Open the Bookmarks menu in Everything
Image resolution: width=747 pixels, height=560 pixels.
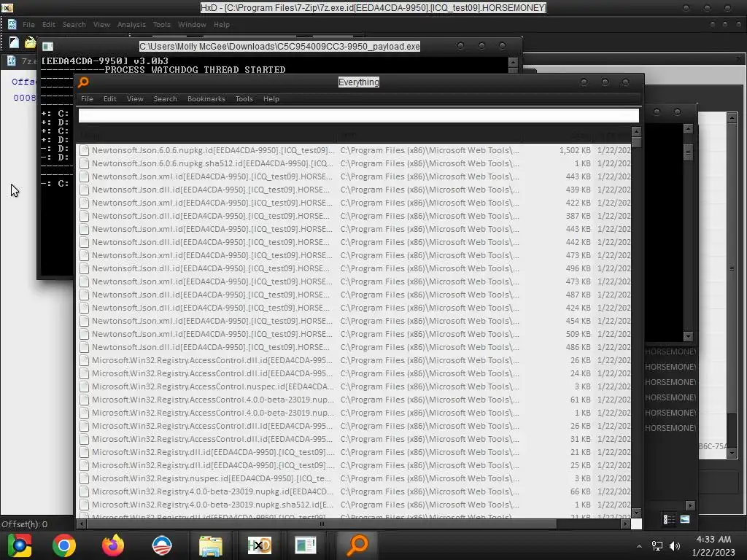pyautogui.click(x=206, y=98)
